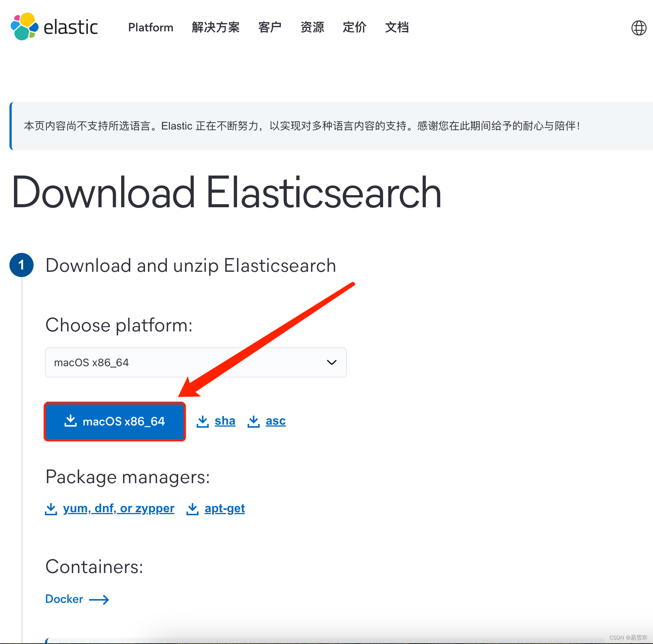The width and height of the screenshot is (653, 644).
Task: Open the 资源 navigation item
Action: coord(312,27)
